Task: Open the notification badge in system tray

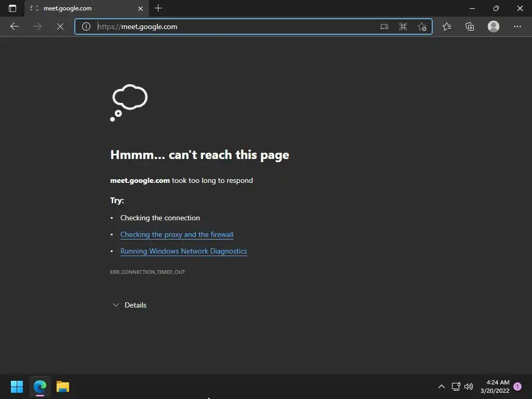Action: pos(517,387)
